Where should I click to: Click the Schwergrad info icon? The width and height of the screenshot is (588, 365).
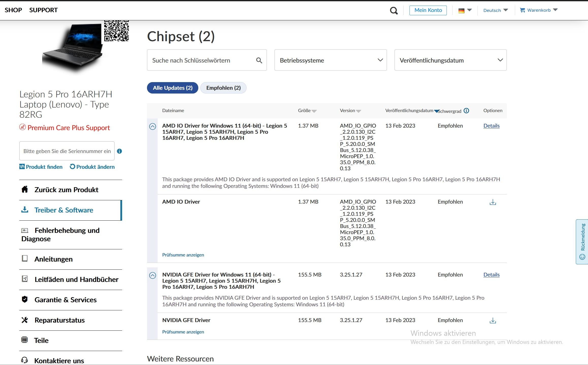[466, 111]
